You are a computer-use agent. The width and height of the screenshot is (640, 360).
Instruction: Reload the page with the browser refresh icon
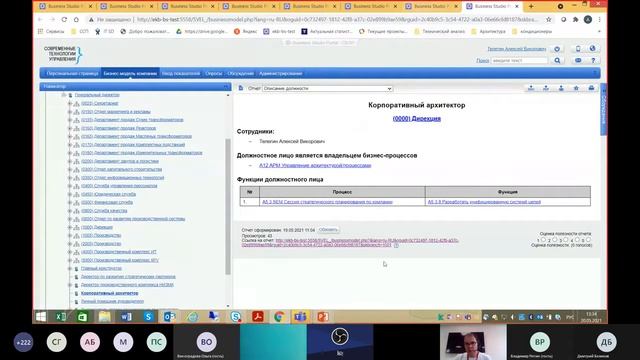pos(64,19)
